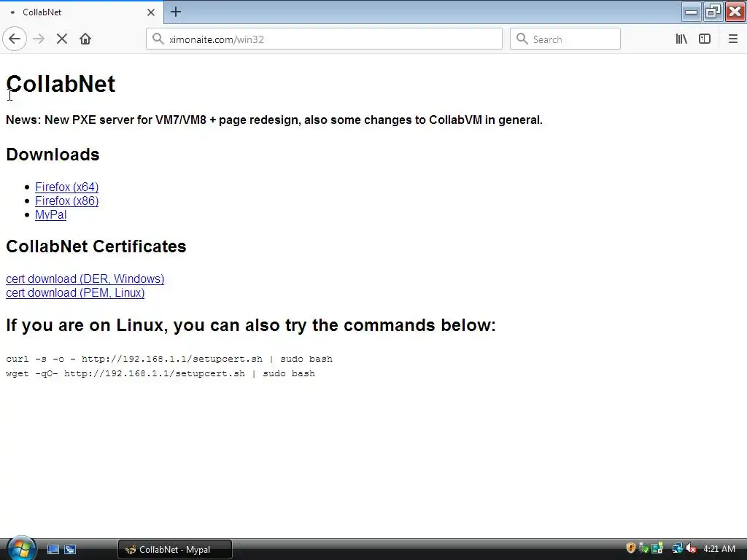Click the security shield tray icon
The height and width of the screenshot is (560, 747).
tap(631, 548)
